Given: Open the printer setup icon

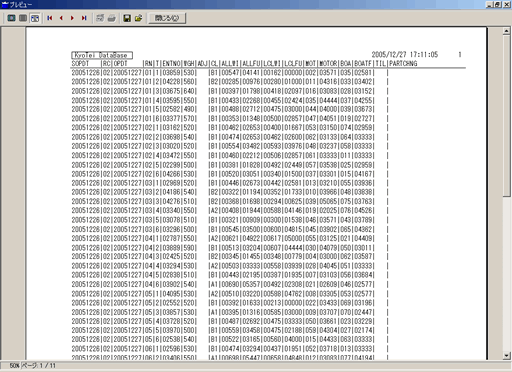Looking at the screenshot, I should tap(100, 18).
